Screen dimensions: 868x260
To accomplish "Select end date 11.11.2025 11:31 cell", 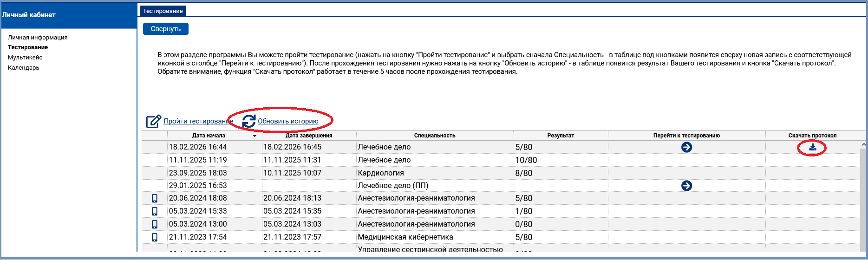I will pos(309,160).
